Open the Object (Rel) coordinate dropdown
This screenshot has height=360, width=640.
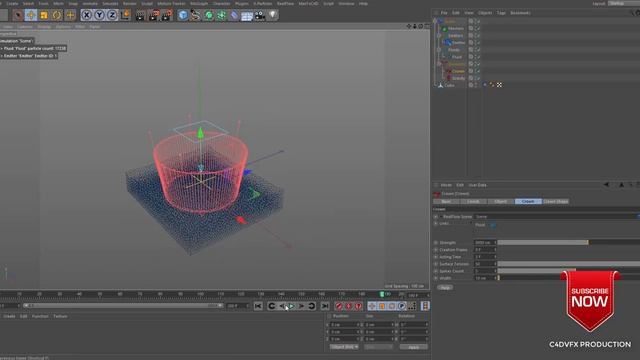point(344,347)
